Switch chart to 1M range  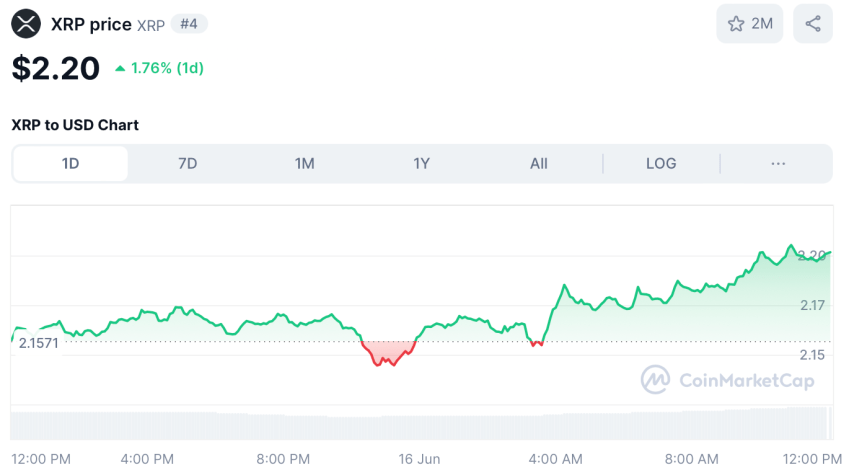pyautogui.click(x=304, y=164)
